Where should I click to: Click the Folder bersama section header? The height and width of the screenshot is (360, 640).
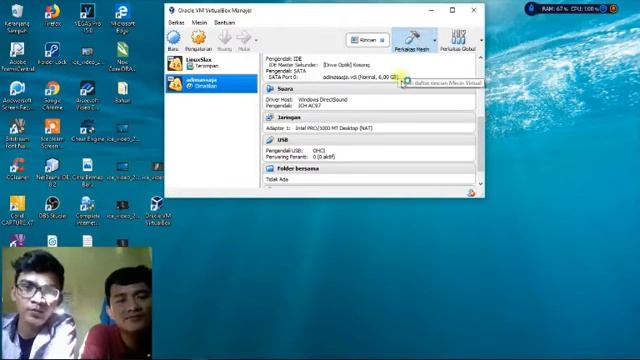(x=369, y=169)
